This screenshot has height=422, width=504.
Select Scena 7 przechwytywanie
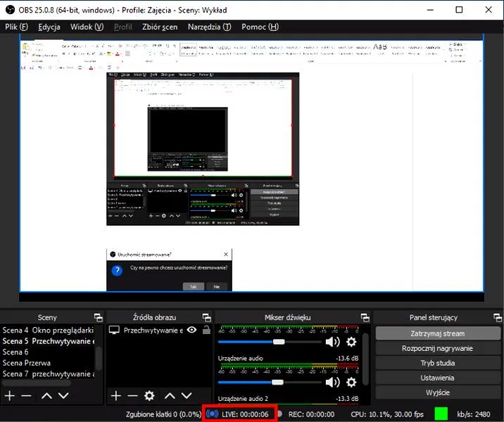pyautogui.click(x=48, y=374)
